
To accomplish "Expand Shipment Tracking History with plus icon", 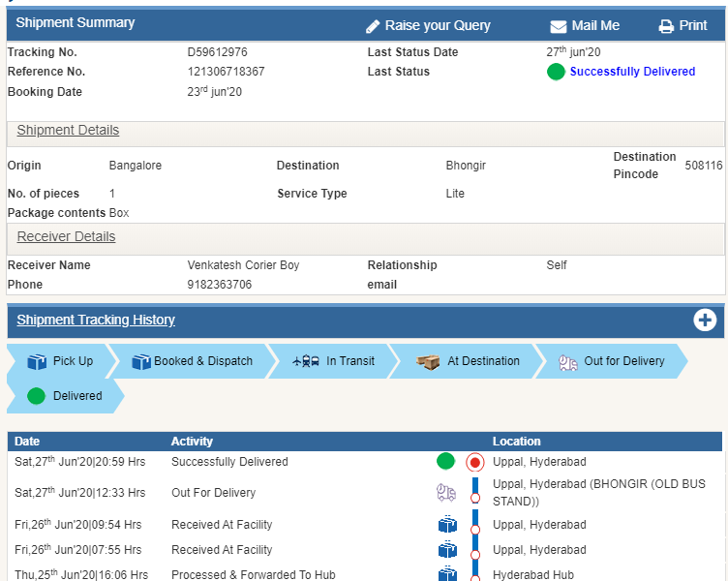I will point(705,321).
